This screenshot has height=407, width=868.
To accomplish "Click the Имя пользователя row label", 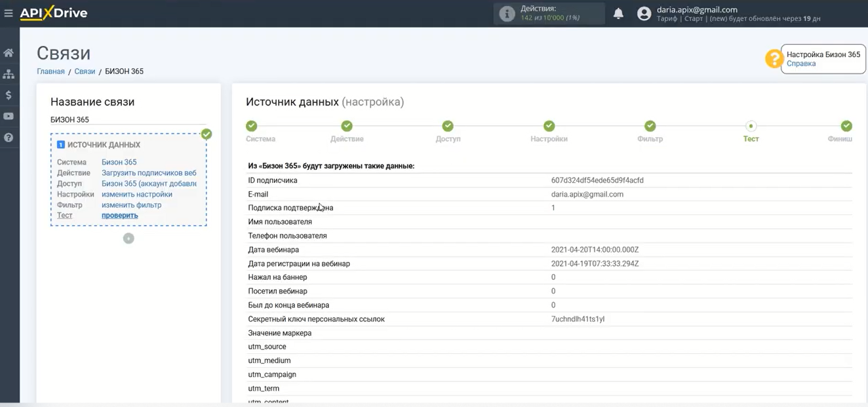I will [x=280, y=222].
